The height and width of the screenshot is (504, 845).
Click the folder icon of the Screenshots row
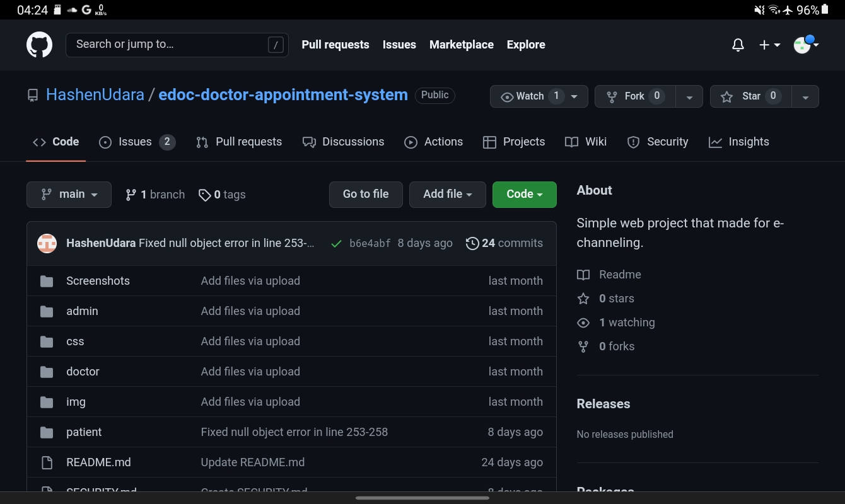click(47, 281)
